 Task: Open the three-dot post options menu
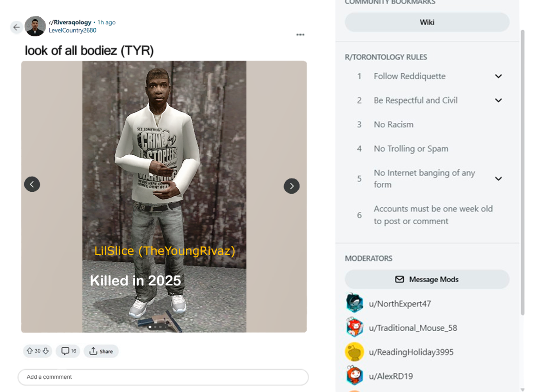tap(300, 35)
